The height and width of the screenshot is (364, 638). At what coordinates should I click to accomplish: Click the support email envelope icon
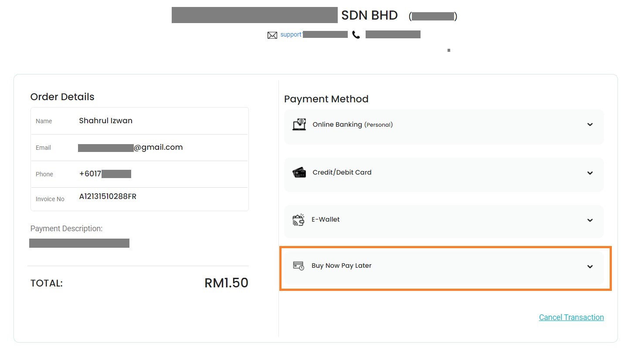(272, 35)
